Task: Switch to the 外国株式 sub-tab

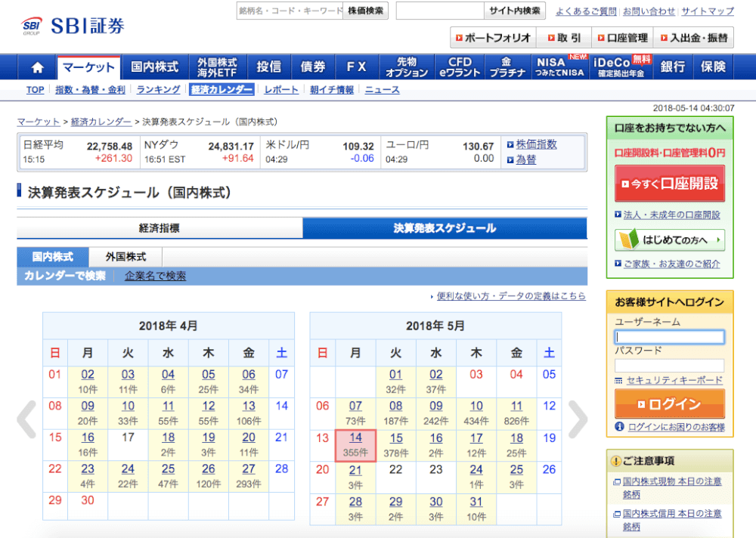Action: (x=125, y=257)
